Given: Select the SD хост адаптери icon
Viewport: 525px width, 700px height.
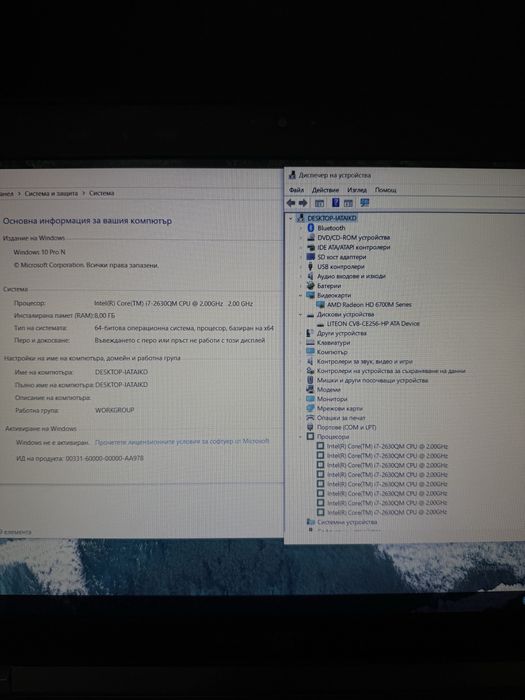Looking at the screenshot, I should [311, 257].
